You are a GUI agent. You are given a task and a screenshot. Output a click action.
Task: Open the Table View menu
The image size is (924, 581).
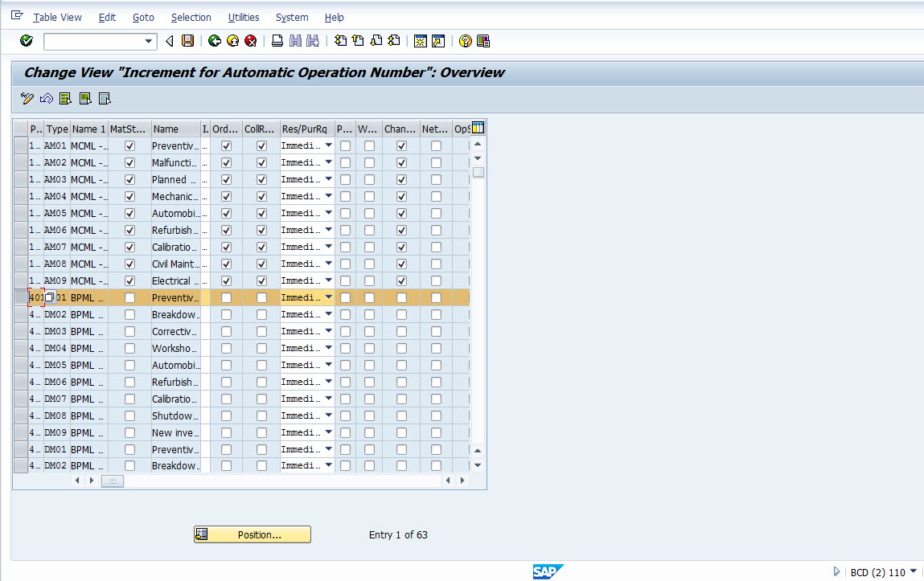[57, 17]
